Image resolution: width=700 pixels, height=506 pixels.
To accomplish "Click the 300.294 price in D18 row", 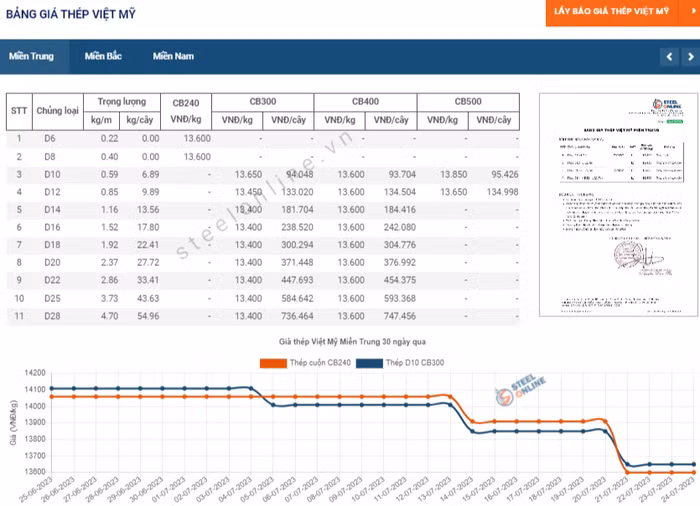I will pyautogui.click(x=297, y=245).
